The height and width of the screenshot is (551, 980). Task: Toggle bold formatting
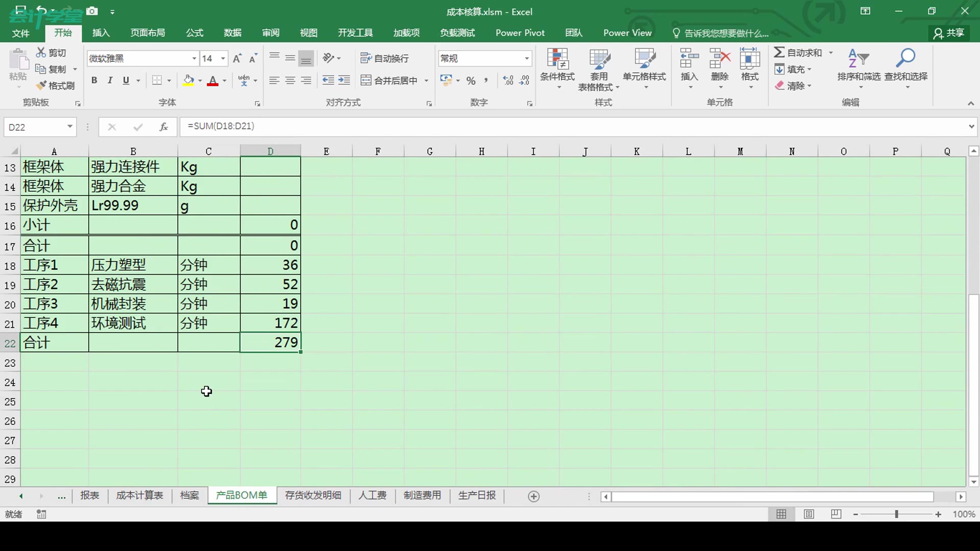coord(94,81)
